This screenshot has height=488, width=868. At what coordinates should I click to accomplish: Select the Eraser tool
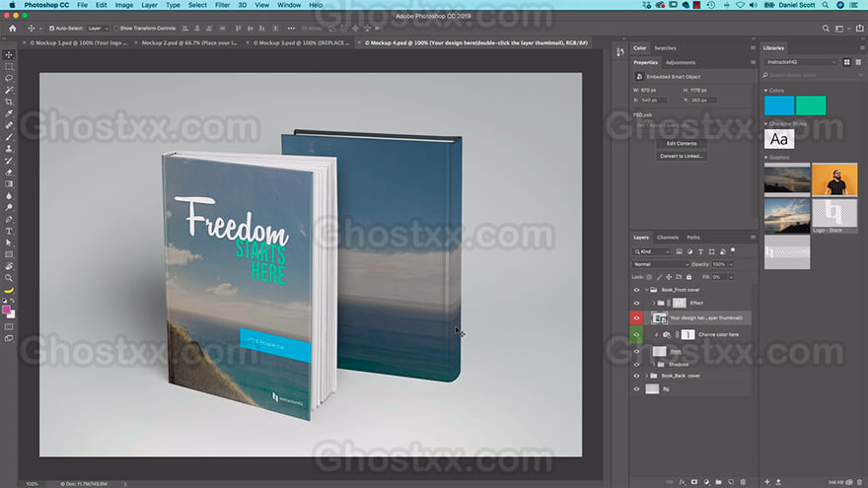[x=9, y=173]
